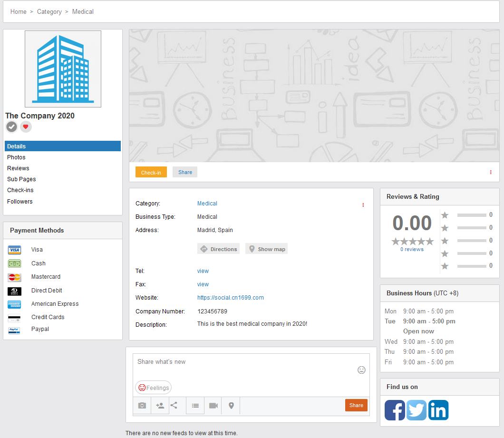
Task: Click the camera photo icon in composer
Action: pos(142,406)
